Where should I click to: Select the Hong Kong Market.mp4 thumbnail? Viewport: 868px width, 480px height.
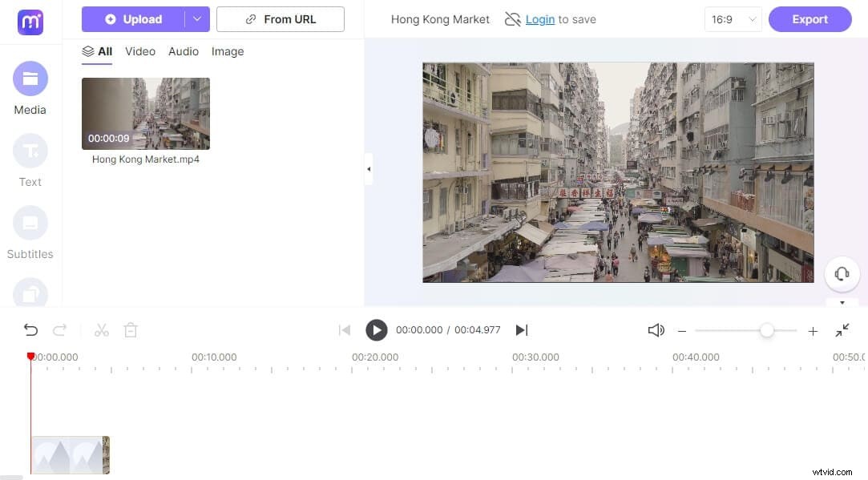click(145, 113)
